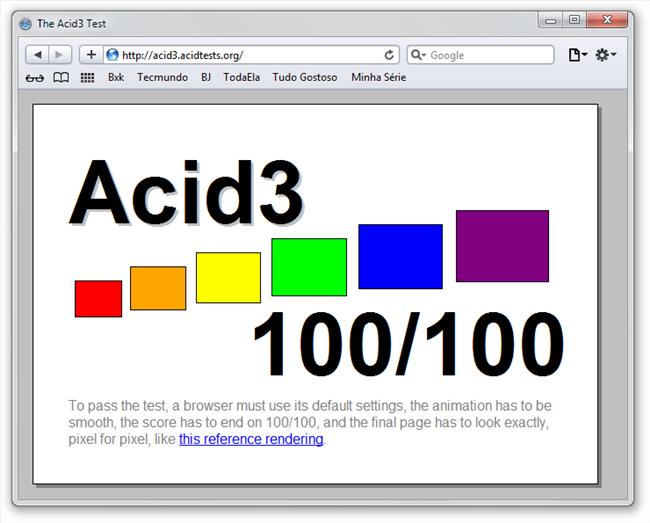Minimize the browser window
The image size is (650, 523).
click(x=551, y=20)
